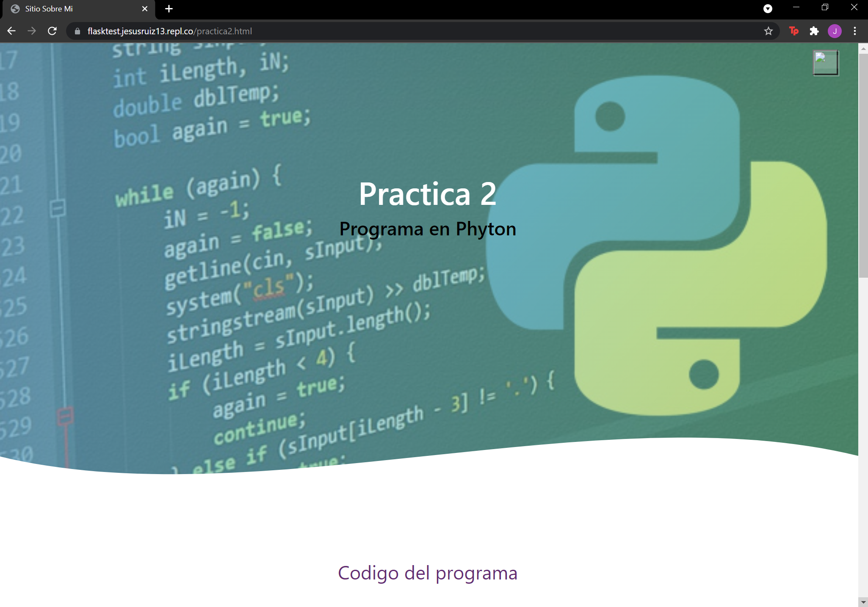Click the Practica 2 heading

pyautogui.click(x=428, y=194)
